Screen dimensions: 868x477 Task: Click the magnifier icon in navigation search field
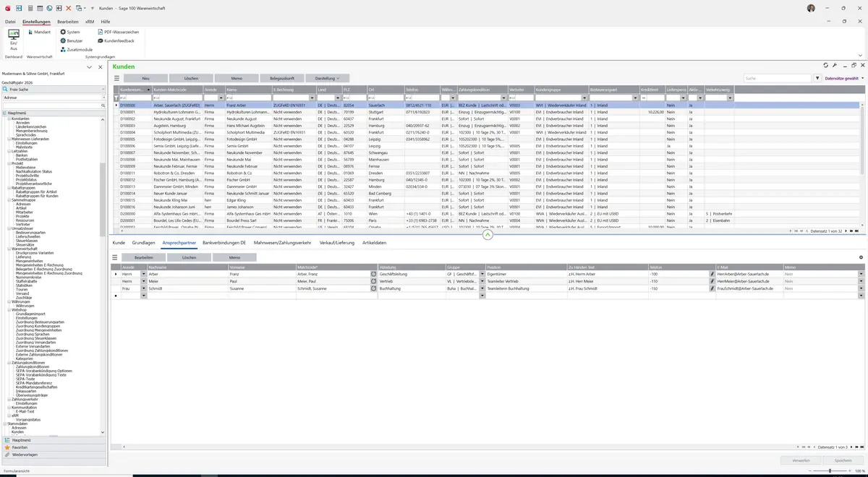(103, 106)
